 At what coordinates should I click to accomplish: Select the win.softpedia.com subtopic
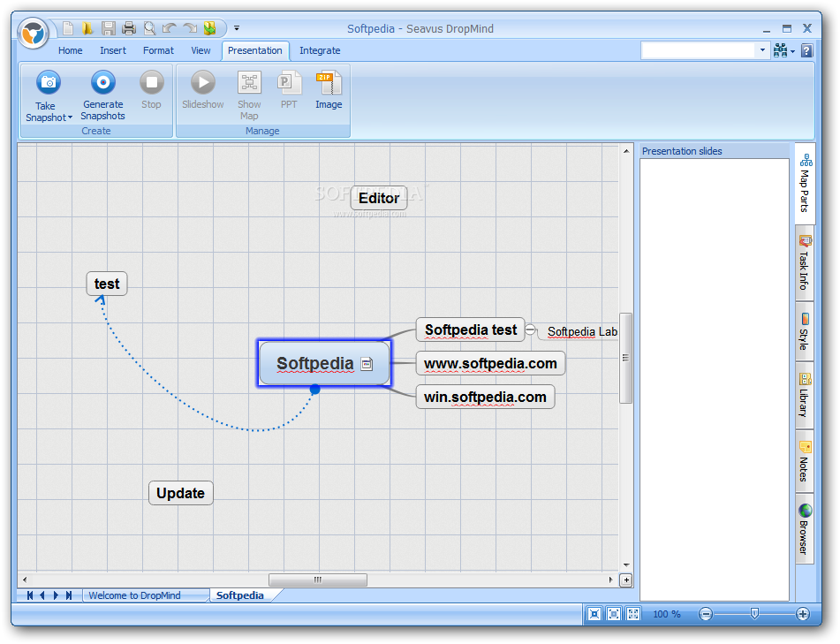click(x=485, y=397)
